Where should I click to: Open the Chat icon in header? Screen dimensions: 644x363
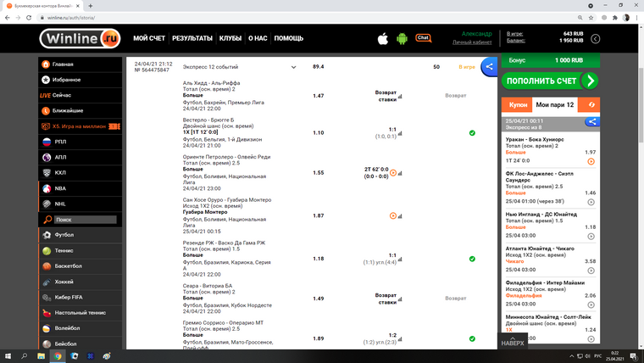(x=424, y=38)
